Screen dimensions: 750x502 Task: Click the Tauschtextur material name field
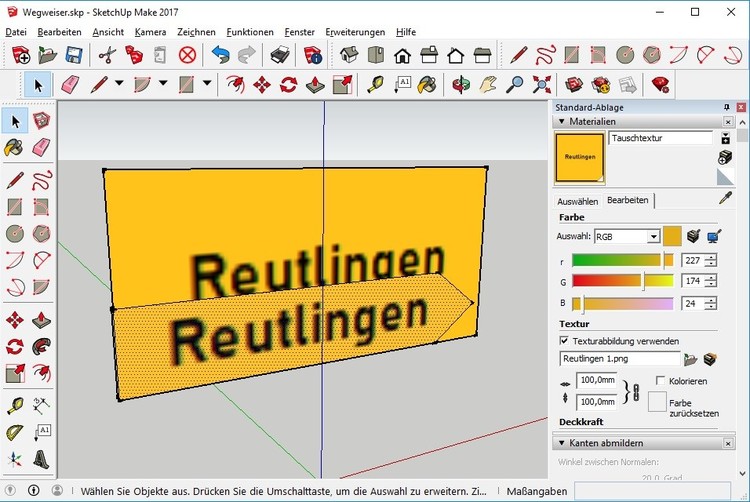coord(660,138)
